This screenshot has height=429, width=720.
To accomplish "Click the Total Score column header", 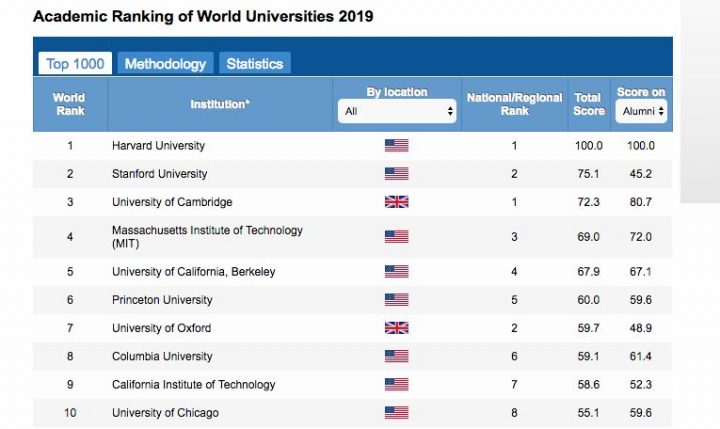I will click(588, 104).
